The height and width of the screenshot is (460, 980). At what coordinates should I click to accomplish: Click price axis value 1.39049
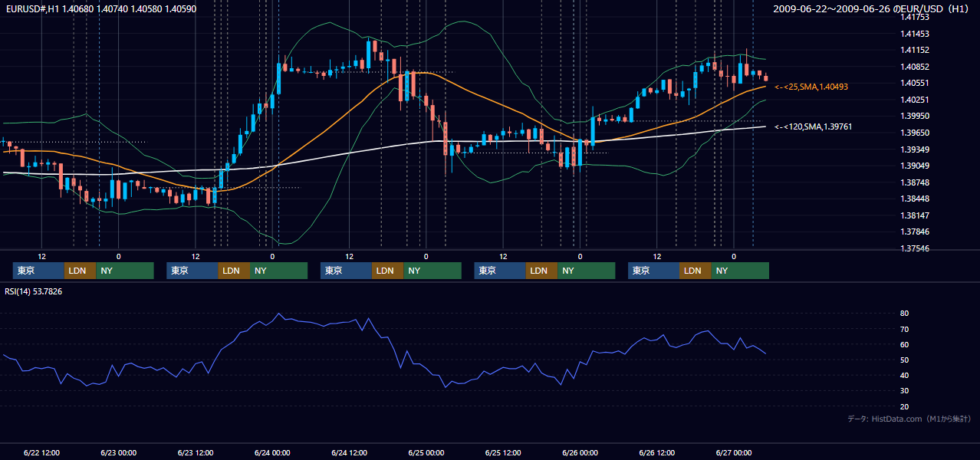tap(914, 166)
